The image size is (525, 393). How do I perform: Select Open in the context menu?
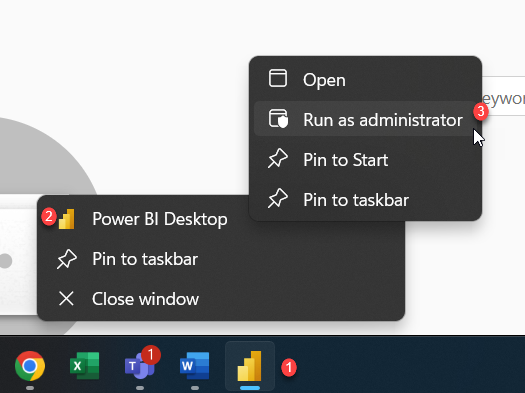tap(365, 80)
